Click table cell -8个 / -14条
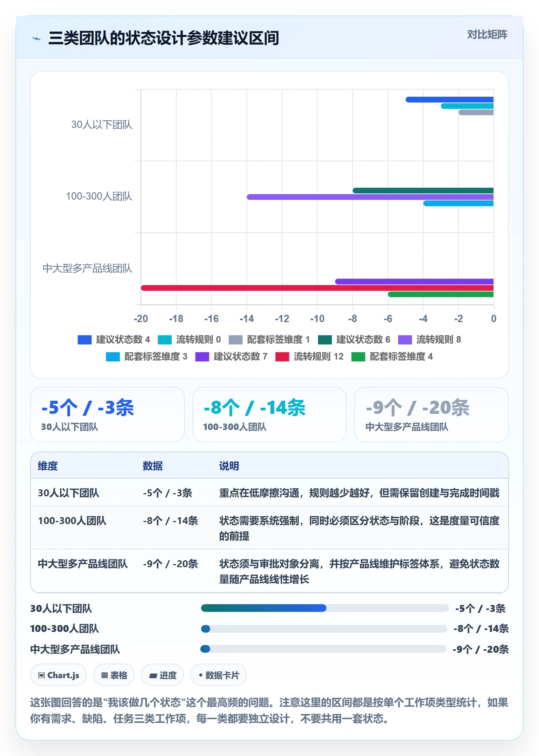Image resolution: width=539 pixels, height=756 pixels. [x=171, y=521]
